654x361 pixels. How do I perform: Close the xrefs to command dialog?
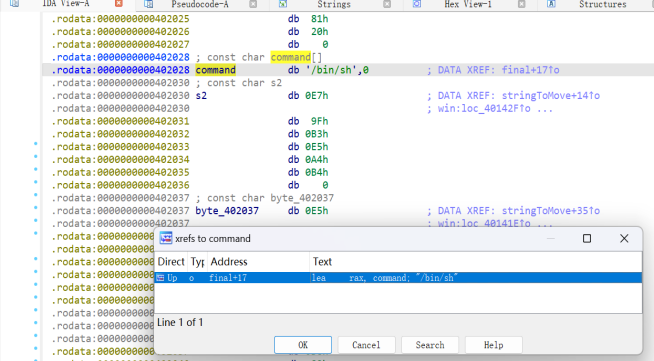[624, 238]
